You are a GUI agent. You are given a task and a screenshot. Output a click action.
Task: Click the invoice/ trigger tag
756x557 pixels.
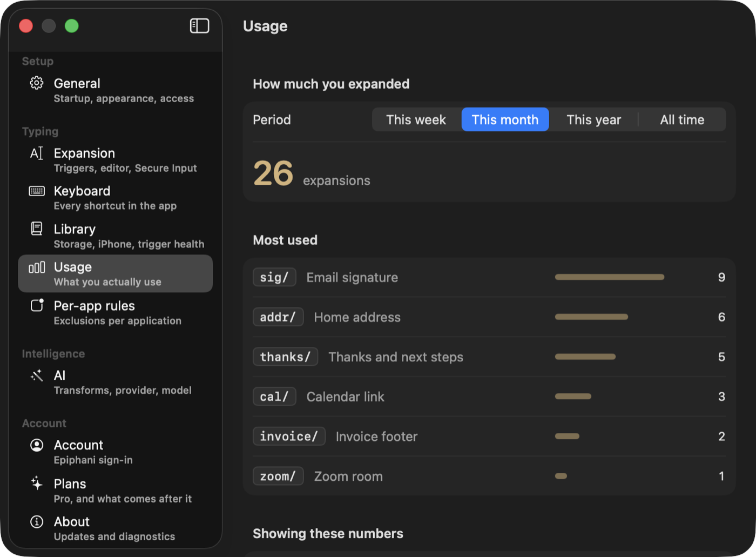coord(289,436)
